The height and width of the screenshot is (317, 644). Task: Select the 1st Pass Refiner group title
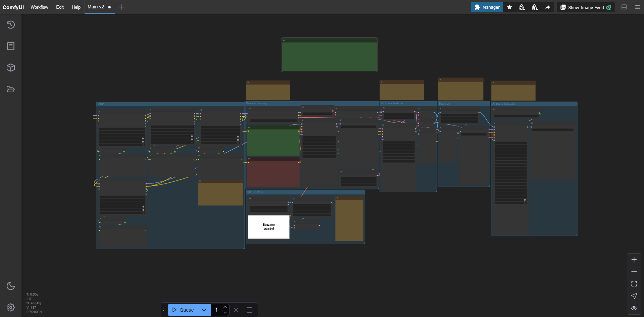coord(392,103)
